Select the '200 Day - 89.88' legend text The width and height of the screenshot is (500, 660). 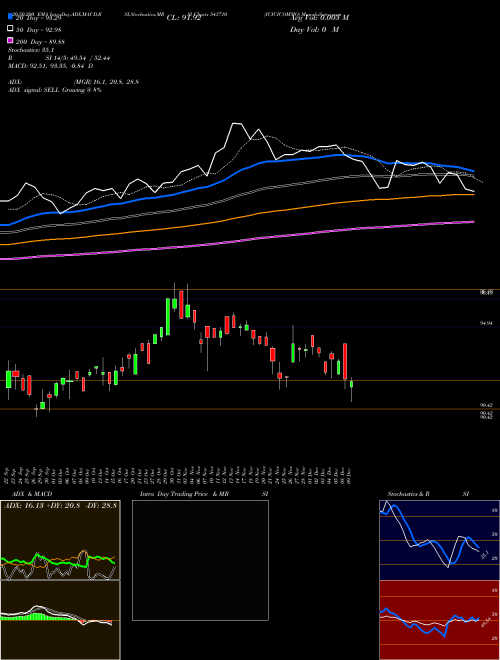click(40, 42)
